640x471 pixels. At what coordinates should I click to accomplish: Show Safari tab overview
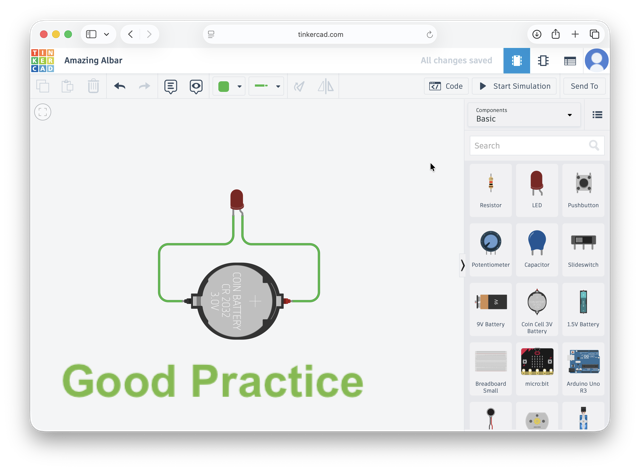[x=595, y=34]
